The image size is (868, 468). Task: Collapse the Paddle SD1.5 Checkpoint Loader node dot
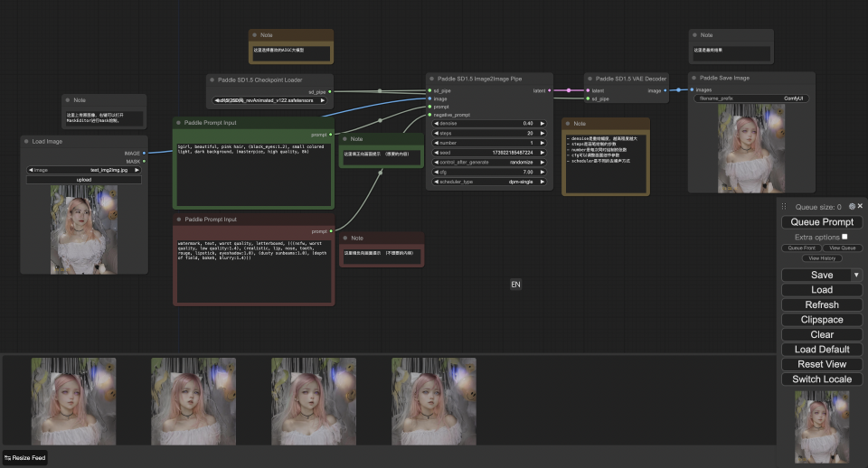coord(212,80)
